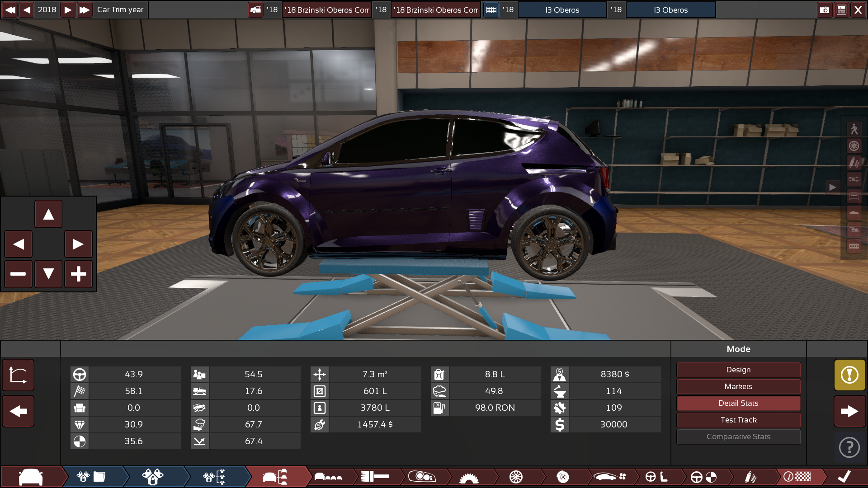The height and width of the screenshot is (488, 868).
Task: Rotate camera left with the left arrow
Action: coord(18,244)
